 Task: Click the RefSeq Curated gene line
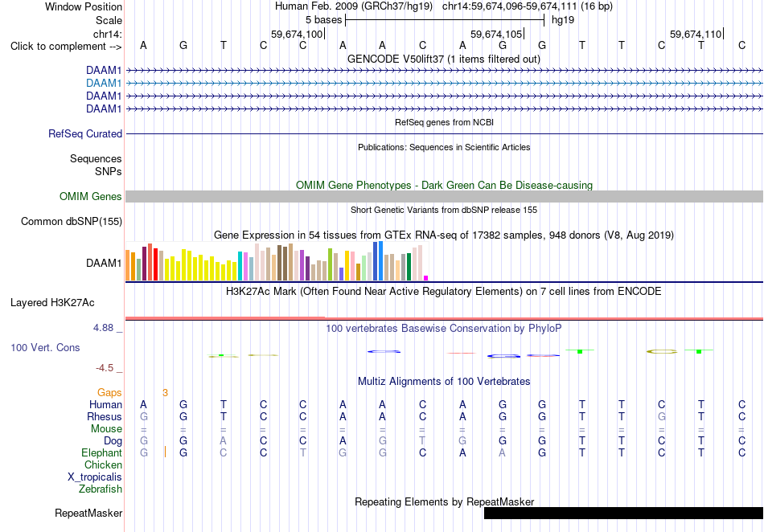pos(445,134)
